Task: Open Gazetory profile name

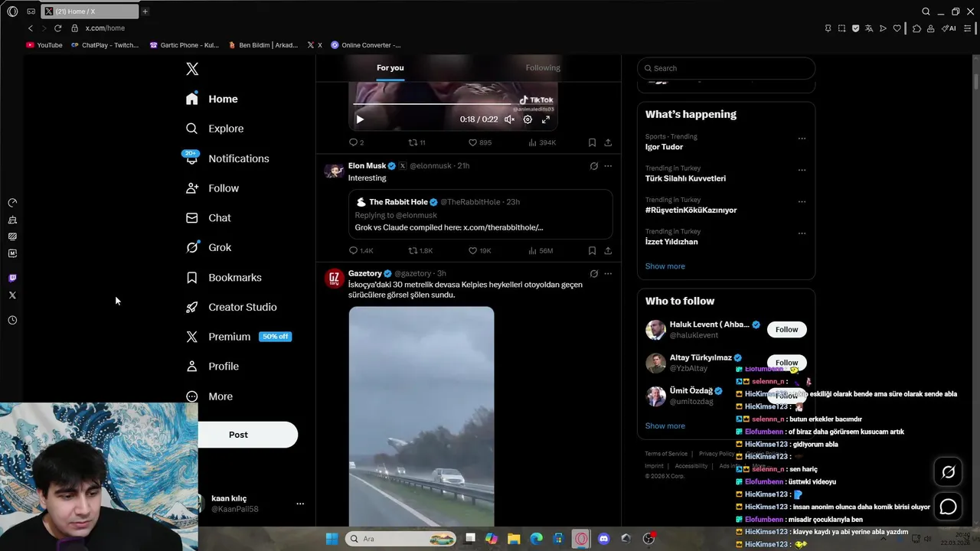Action: coord(364,273)
